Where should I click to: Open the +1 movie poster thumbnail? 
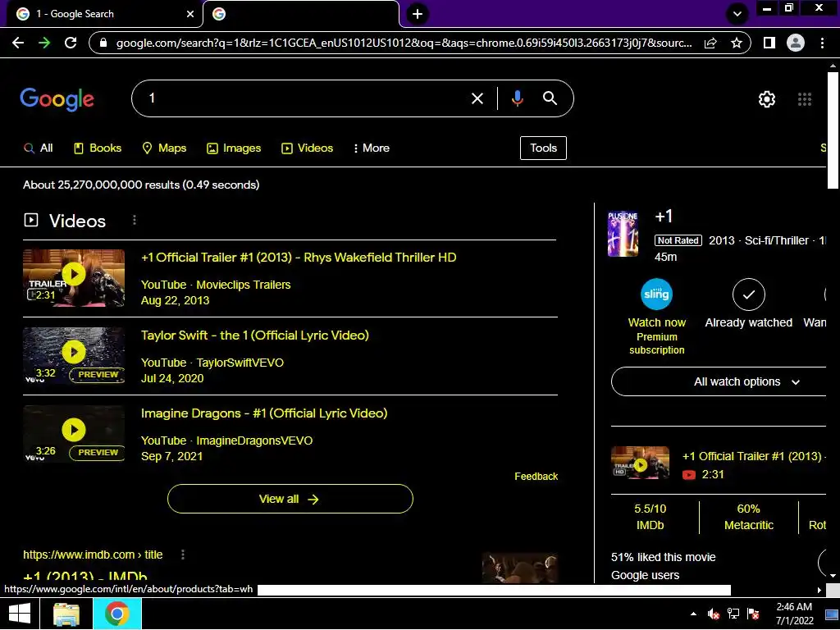coord(623,234)
